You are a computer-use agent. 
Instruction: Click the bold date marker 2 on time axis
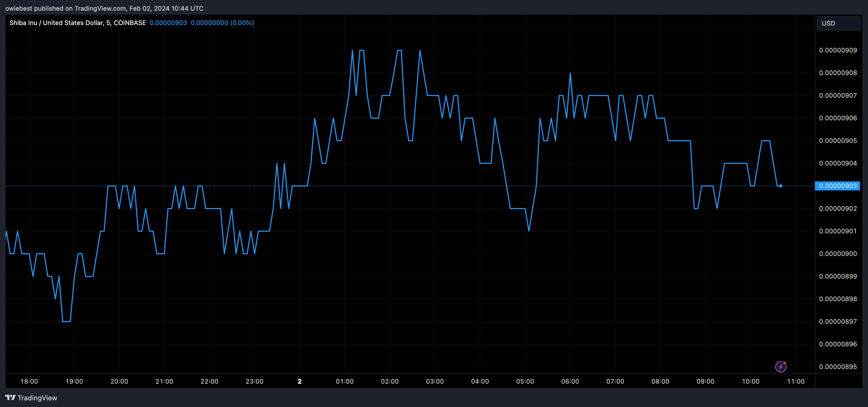300,381
